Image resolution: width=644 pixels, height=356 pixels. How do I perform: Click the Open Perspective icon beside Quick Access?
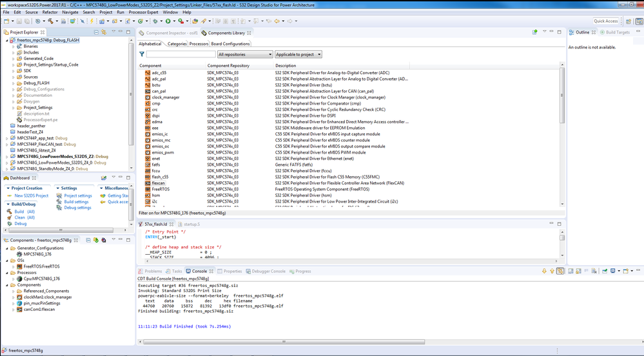[629, 21]
